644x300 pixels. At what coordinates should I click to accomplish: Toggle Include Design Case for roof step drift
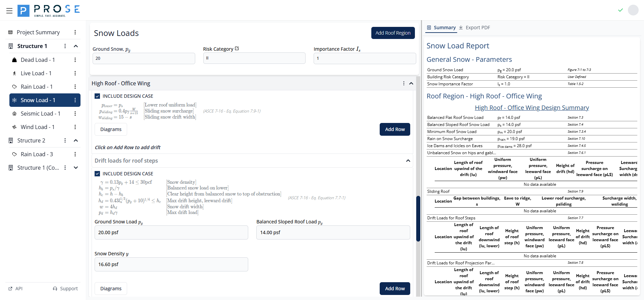(x=97, y=174)
